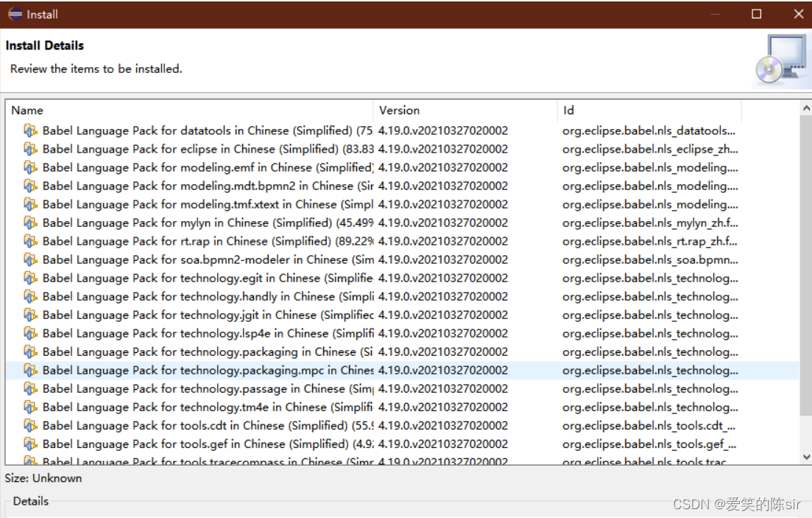Image resolution: width=812 pixels, height=518 pixels.
Task: Click the icon beside the technology.passage pack
Action: [x=31, y=388]
